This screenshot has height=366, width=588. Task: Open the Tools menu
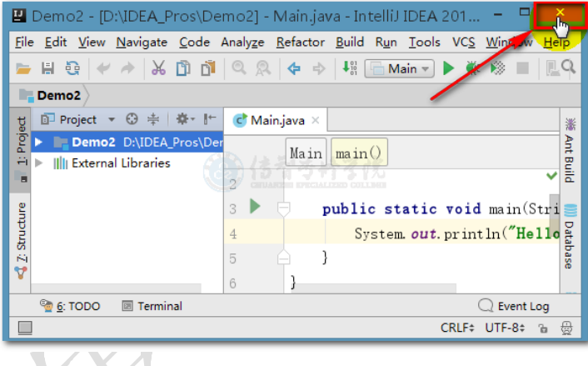pyautogui.click(x=424, y=42)
